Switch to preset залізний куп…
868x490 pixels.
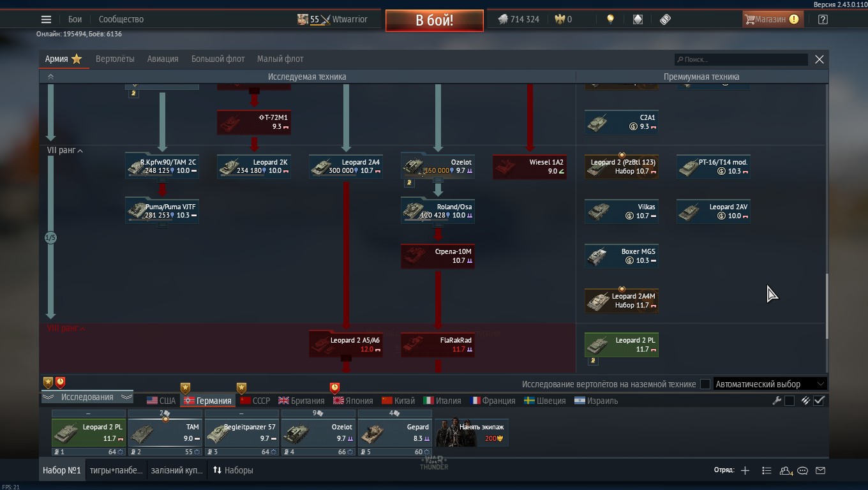point(177,470)
